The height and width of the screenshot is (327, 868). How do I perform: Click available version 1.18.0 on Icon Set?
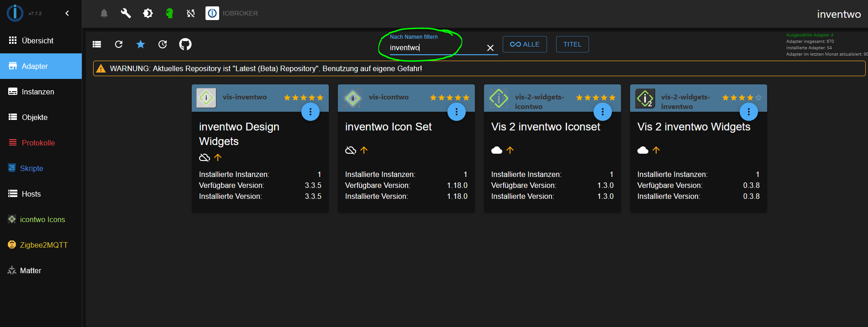coord(457,185)
